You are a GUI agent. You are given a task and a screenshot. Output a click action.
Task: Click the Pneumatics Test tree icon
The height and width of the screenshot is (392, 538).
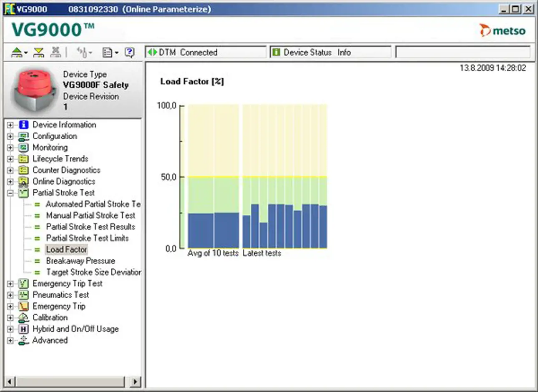tap(24, 295)
